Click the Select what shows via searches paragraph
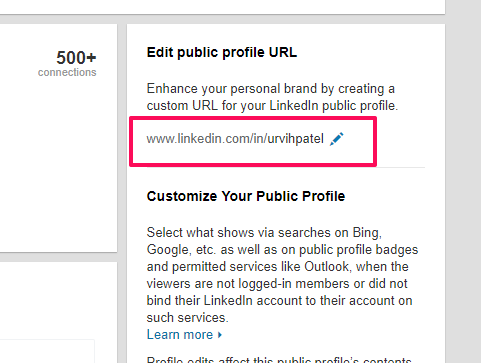 click(282, 275)
